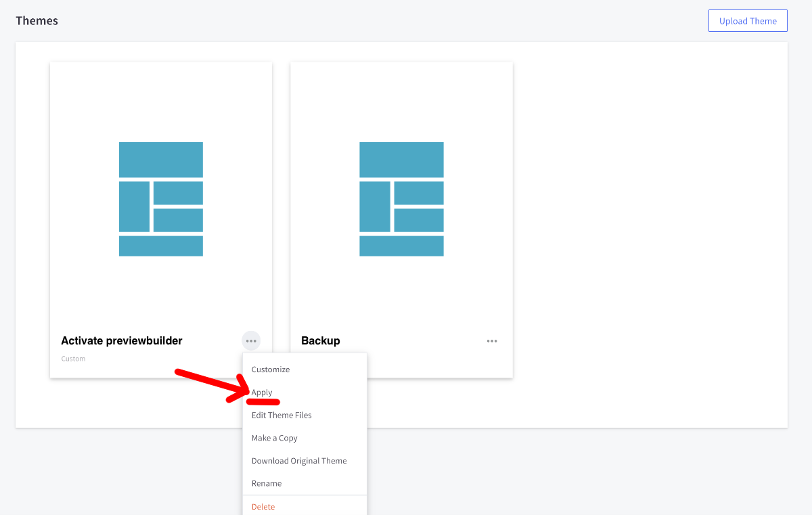Click the Custom label under Activate previewbuilder
The width and height of the screenshot is (812, 515).
coord(73,359)
